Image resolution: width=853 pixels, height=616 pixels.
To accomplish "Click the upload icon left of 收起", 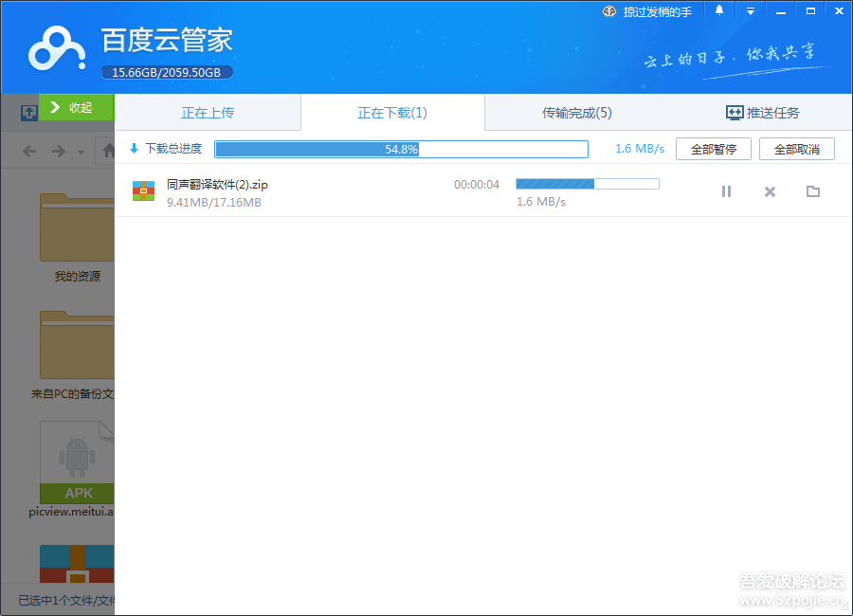I will tap(28, 113).
